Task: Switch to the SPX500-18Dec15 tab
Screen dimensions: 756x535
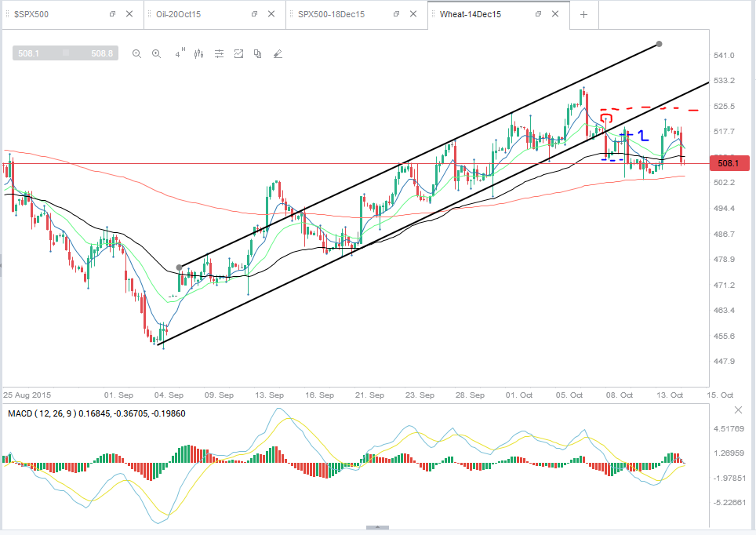Action: [x=331, y=14]
